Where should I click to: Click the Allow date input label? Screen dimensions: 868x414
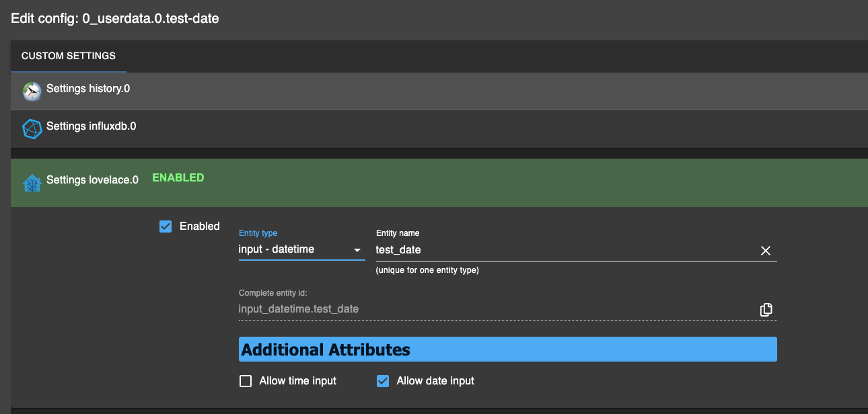tap(435, 381)
